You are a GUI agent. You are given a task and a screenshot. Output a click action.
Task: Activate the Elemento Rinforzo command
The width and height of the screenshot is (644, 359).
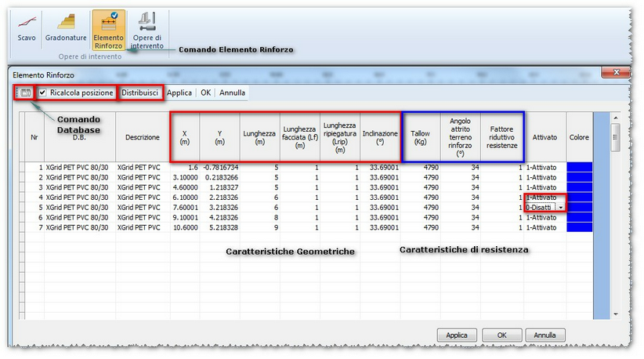click(108, 31)
